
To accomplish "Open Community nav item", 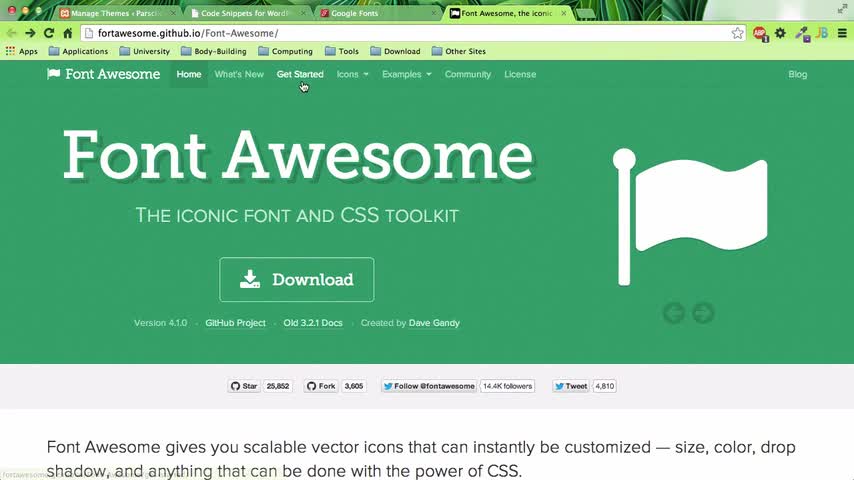I will pos(468,74).
